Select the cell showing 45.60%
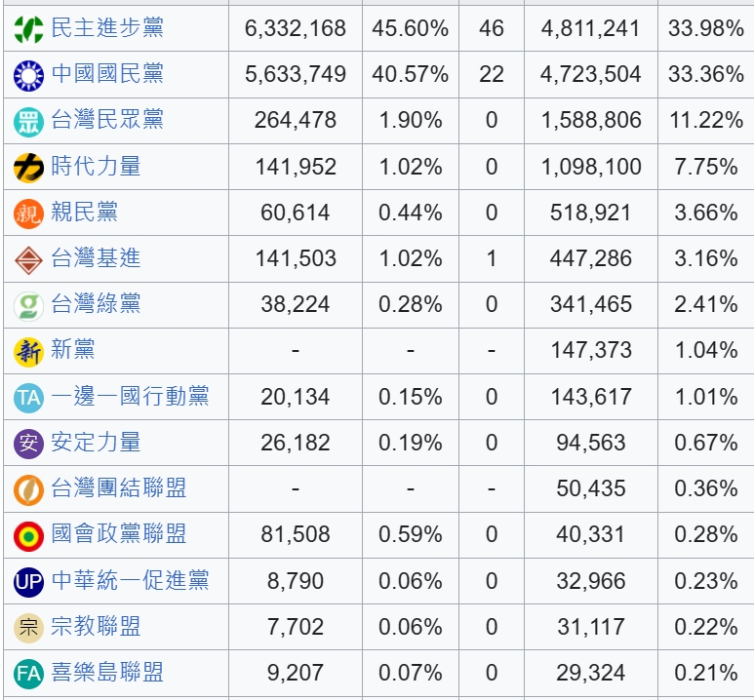Screen dimensions: 754x700 point(411,28)
